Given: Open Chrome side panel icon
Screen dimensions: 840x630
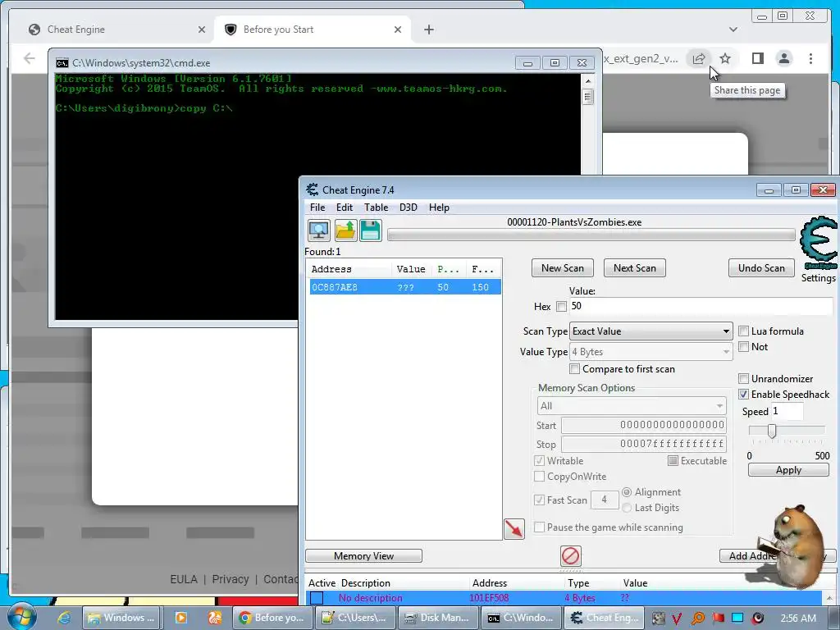Looking at the screenshot, I should click(757, 58).
